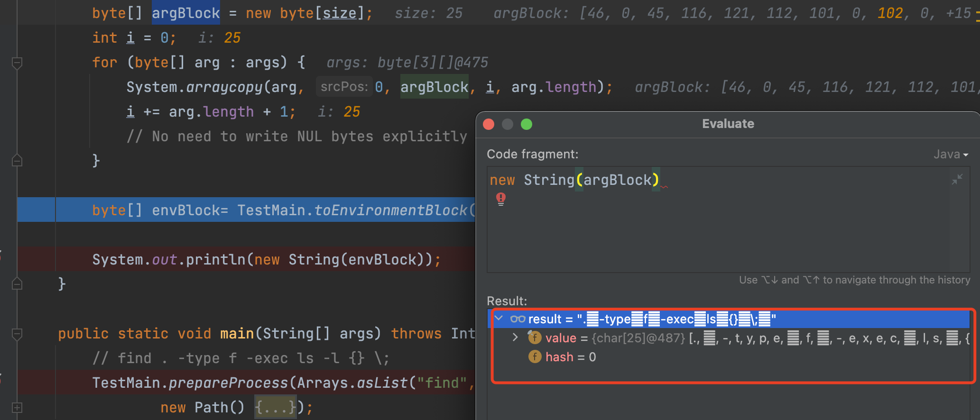Click the toEnvironmentBlock method call
Viewport: 980px width, 420px height.
pos(391,210)
